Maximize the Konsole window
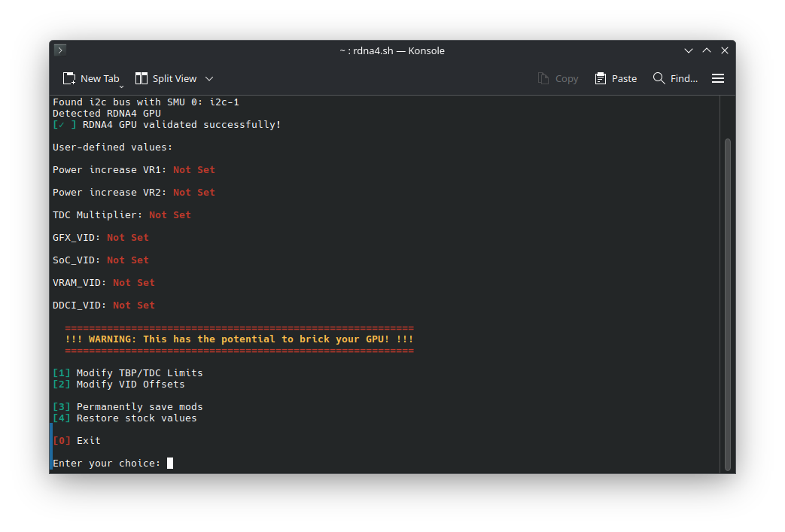This screenshot has width=785, height=532. point(707,50)
